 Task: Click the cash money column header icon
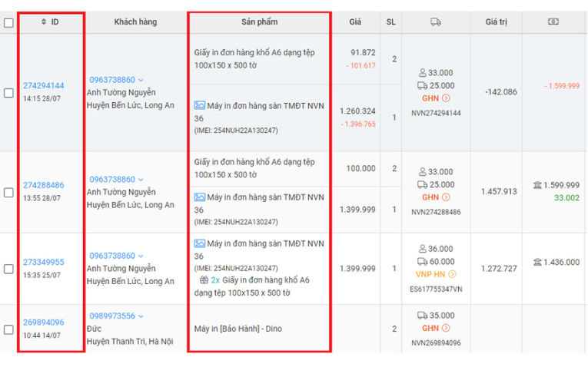point(553,21)
